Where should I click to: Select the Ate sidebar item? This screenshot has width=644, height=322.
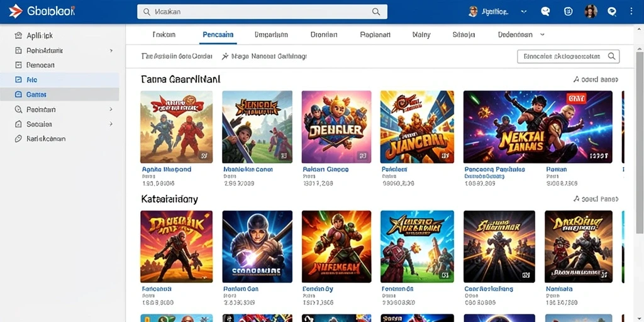pyautogui.click(x=60, y=80)
